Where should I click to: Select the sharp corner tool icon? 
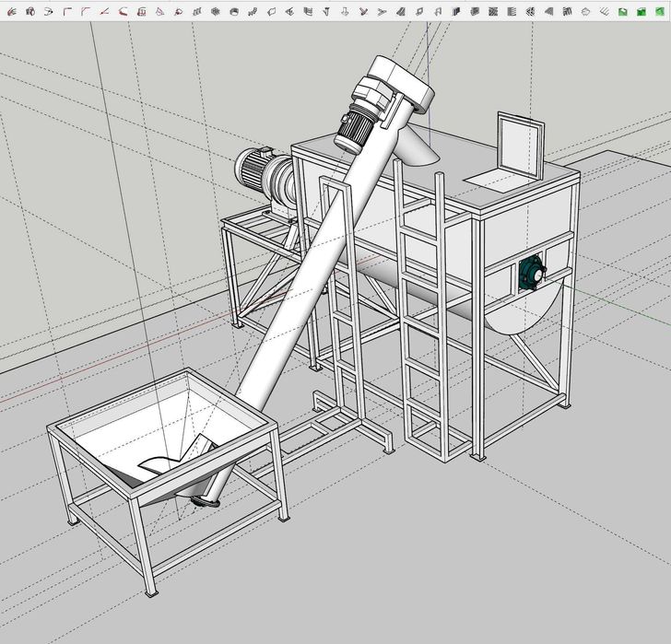point(67,12)
